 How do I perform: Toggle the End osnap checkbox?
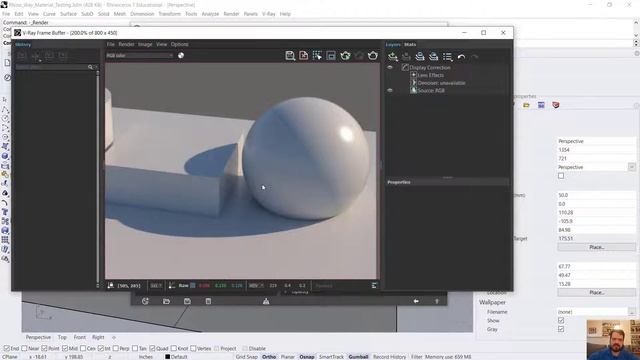click(x=7, y=348)
